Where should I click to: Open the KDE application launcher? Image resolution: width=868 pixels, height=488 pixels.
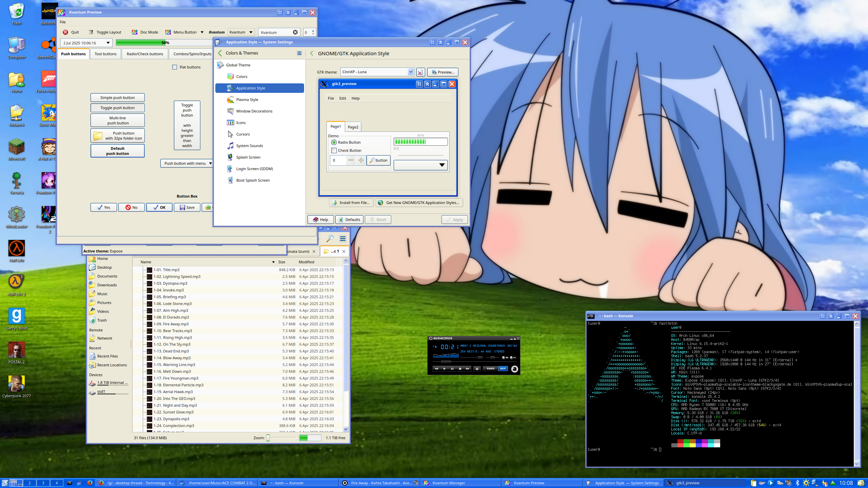pos(5,483)
